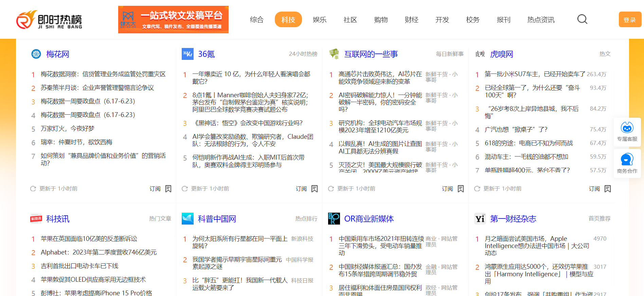Image resolution: width=644 pixels, height=296 pixels.
Task: Open 苹果在英国面临10亿美的反垄断诉讼 article
Action: 89,239
